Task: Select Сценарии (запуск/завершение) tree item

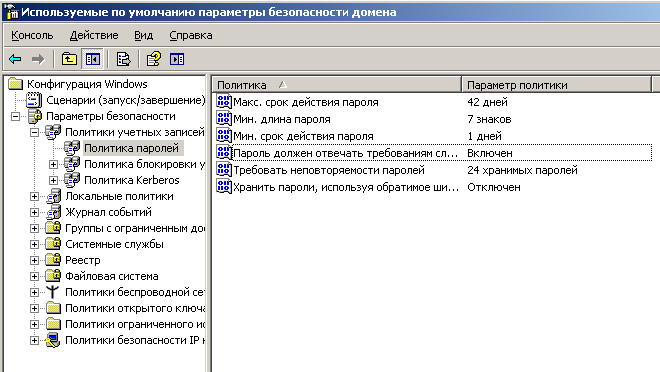Action: (125, 100)
